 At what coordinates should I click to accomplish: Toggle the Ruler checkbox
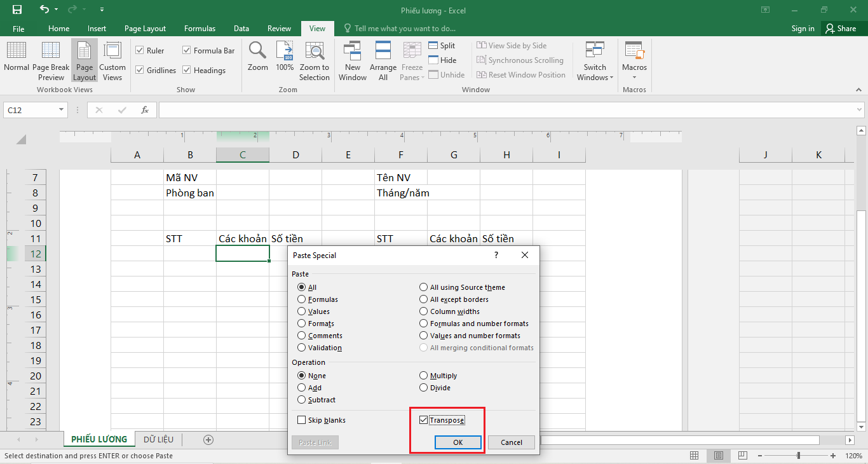140,51
